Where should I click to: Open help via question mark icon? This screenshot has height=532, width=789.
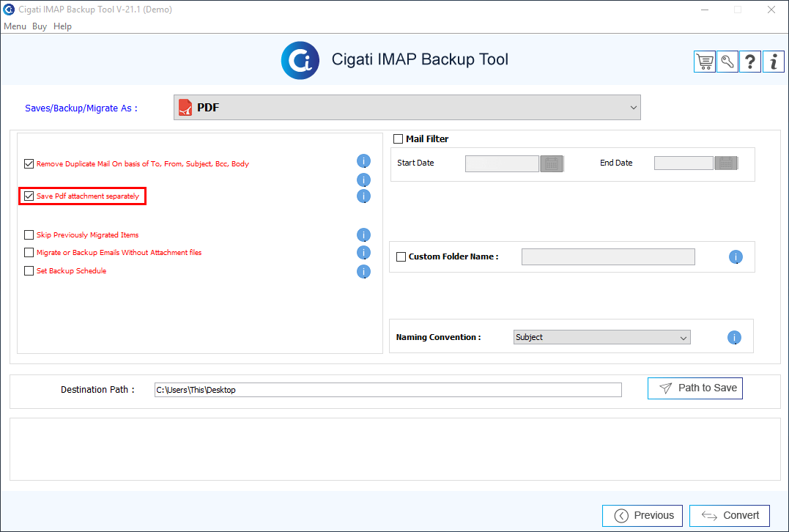pyautogui.click(x=749, y=62)
